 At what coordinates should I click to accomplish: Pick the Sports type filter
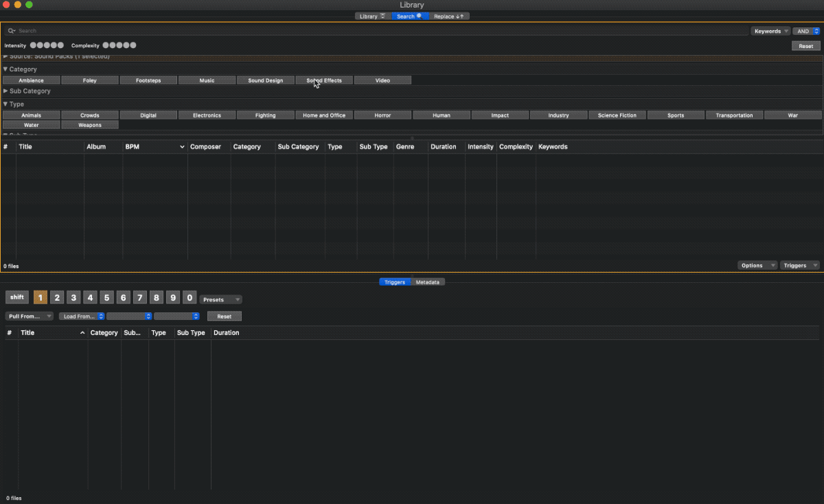coord(676,115)
